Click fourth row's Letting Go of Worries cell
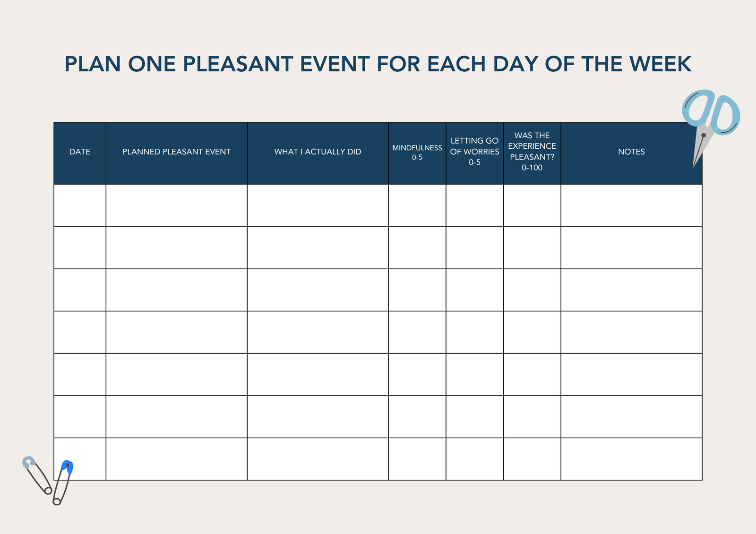The width and height of the screenshot is (756, 534). coord(474,332)
